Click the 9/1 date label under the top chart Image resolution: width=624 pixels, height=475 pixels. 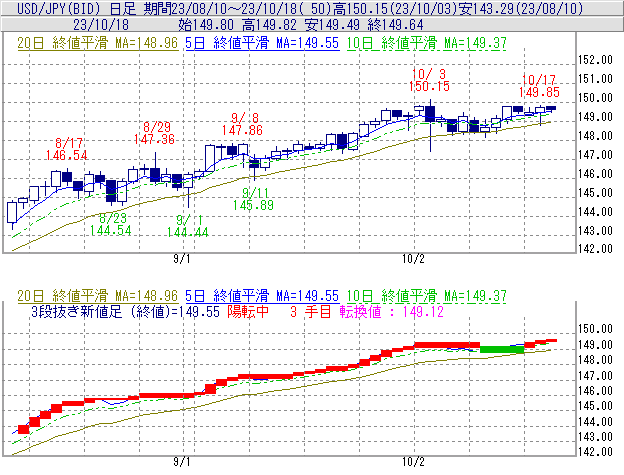pyautogui.click(x=182, y=259)
